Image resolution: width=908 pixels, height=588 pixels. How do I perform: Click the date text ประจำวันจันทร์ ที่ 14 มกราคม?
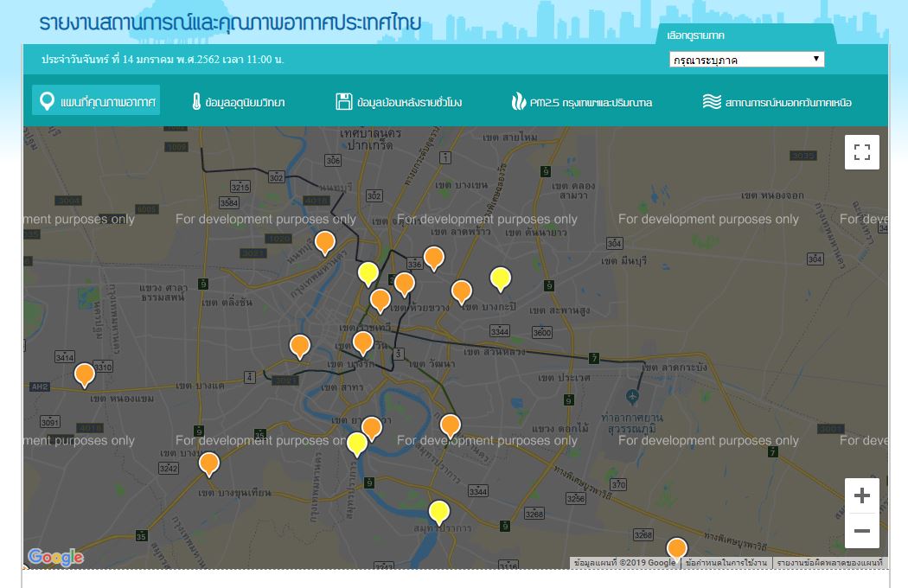click(163, 59)
